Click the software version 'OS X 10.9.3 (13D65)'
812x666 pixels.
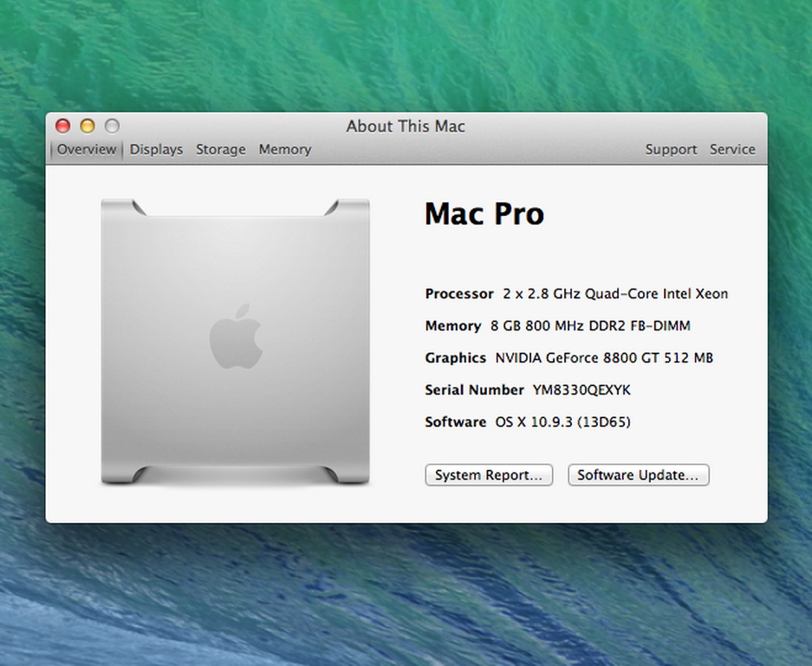563,421
